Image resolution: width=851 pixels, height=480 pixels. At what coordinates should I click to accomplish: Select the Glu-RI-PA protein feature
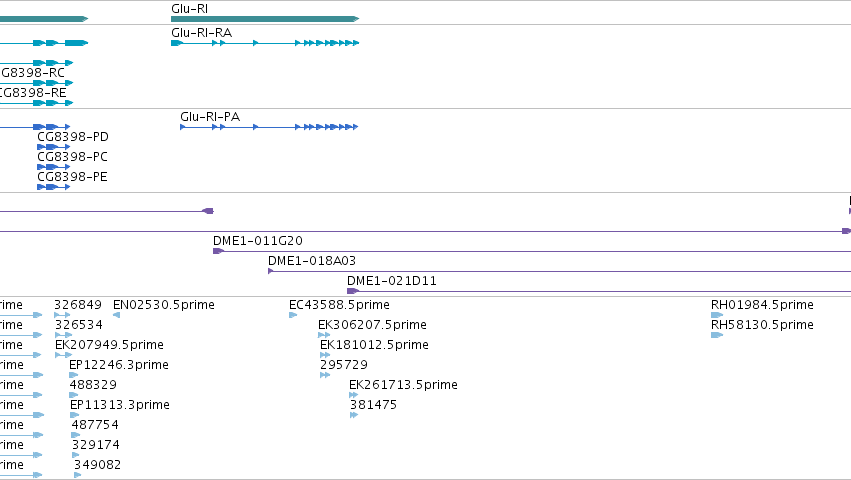(x=269, y=127)
